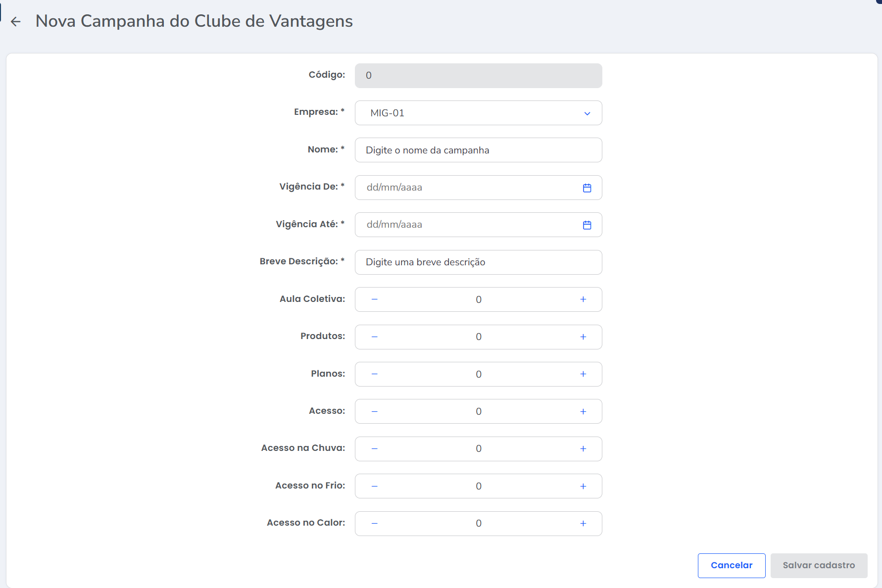Open calendar picker for Vigência Até
882x588 pixels.
point(587,225)
